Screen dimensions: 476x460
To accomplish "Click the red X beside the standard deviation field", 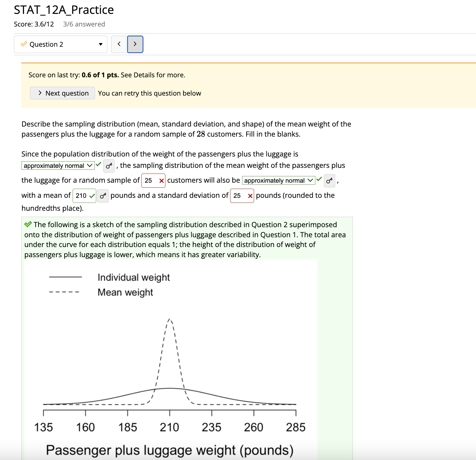I will [x=250, y=196].
